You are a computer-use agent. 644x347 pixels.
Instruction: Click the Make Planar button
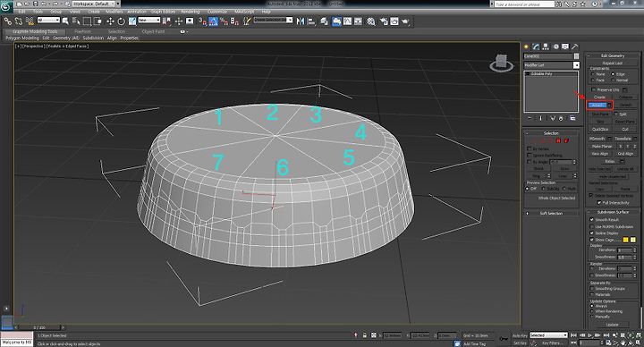click(602, 146)
